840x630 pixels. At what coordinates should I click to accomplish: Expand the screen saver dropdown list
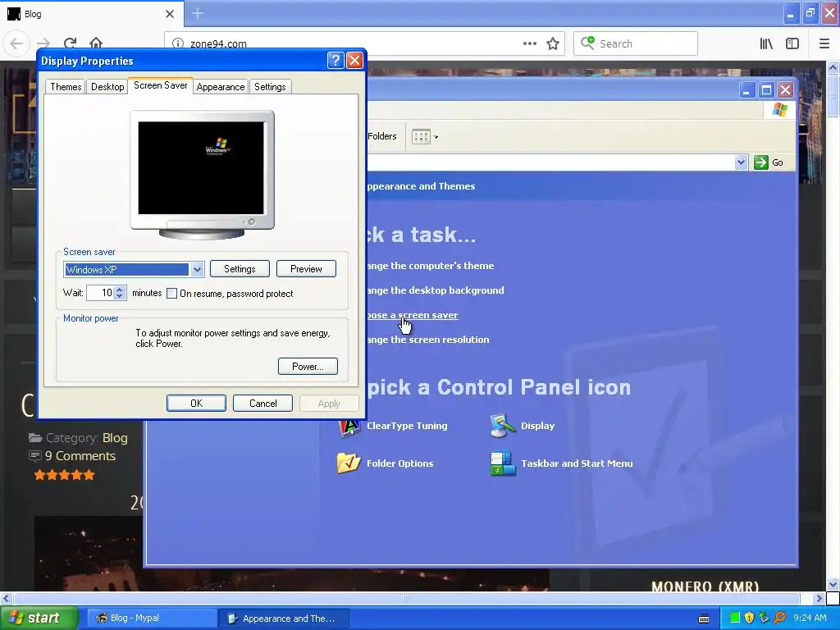197,269
